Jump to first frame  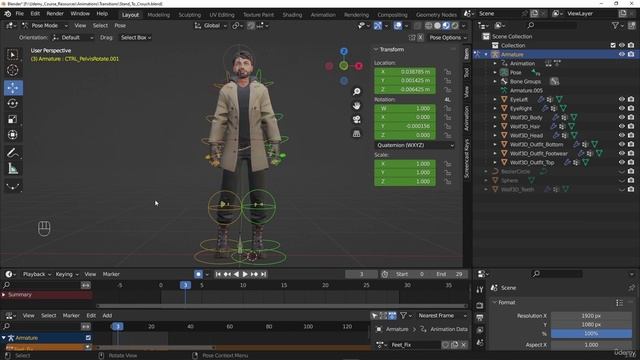coord(218,274)
